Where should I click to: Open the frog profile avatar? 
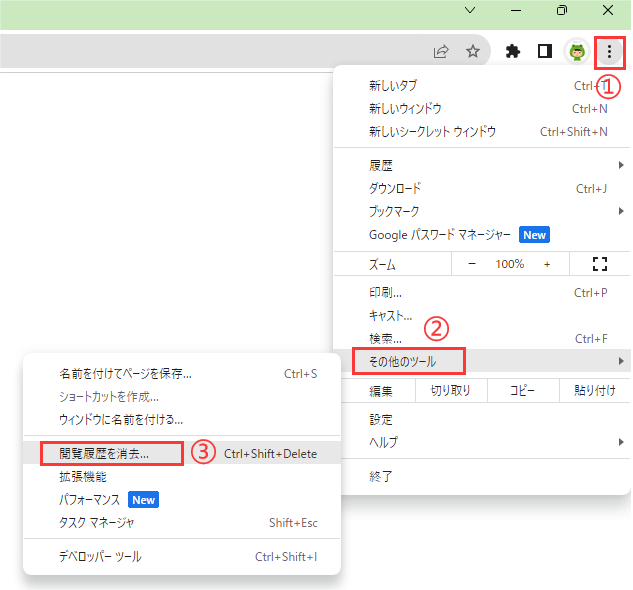[577, 52]
